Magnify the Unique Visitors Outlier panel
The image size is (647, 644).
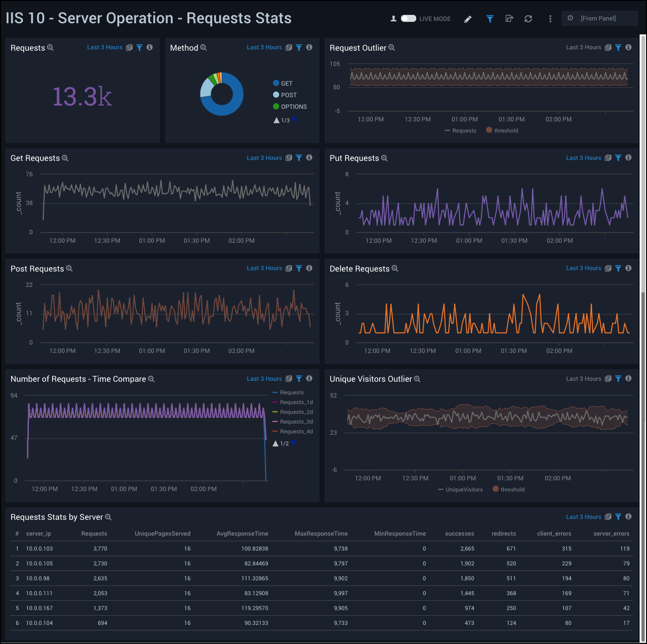point(417,379)
